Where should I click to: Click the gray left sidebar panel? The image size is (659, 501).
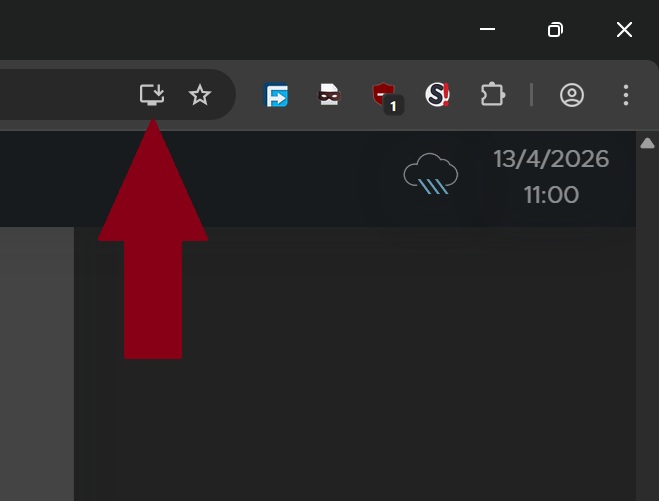37,364
